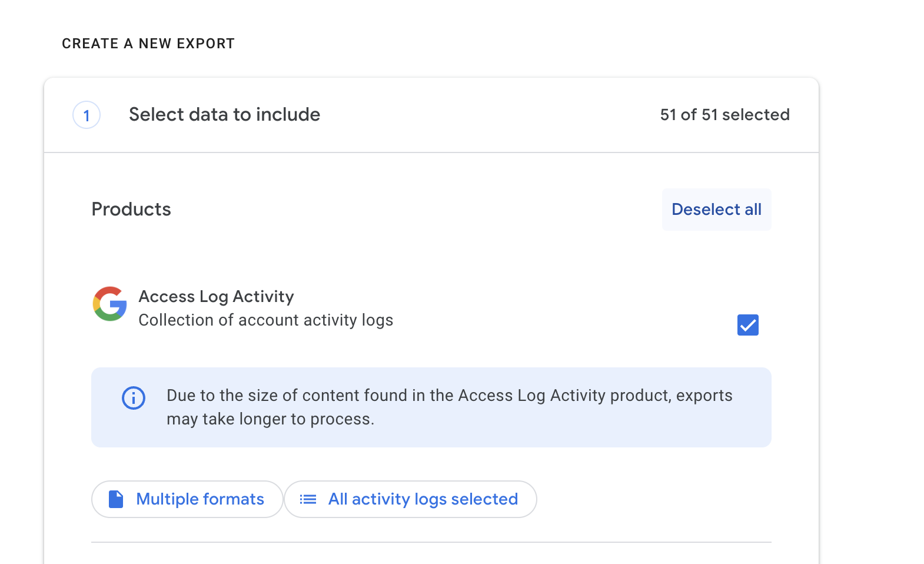
Task: Expand the Select data to include step
Action: pyautogui.click(x=224, y=115)
